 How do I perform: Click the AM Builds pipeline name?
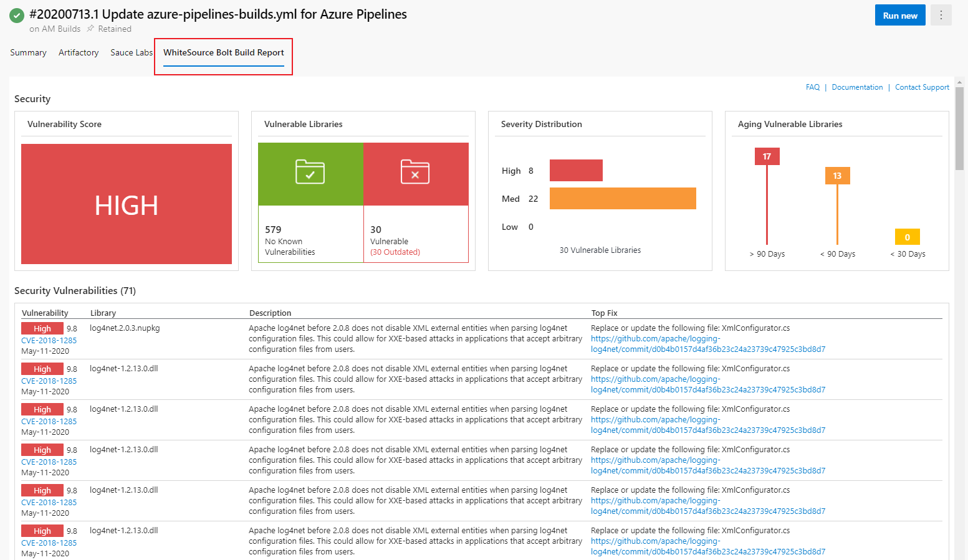pyautogui.click(x=61, y=29)
